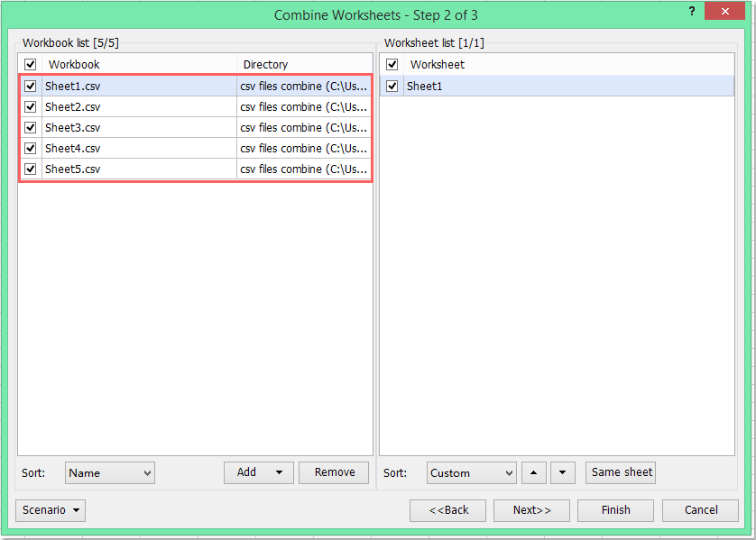Select the Sheet5.csv file name
Image resolution: width=756 pixels, height=540 pixels.
[x=73, y=169]
